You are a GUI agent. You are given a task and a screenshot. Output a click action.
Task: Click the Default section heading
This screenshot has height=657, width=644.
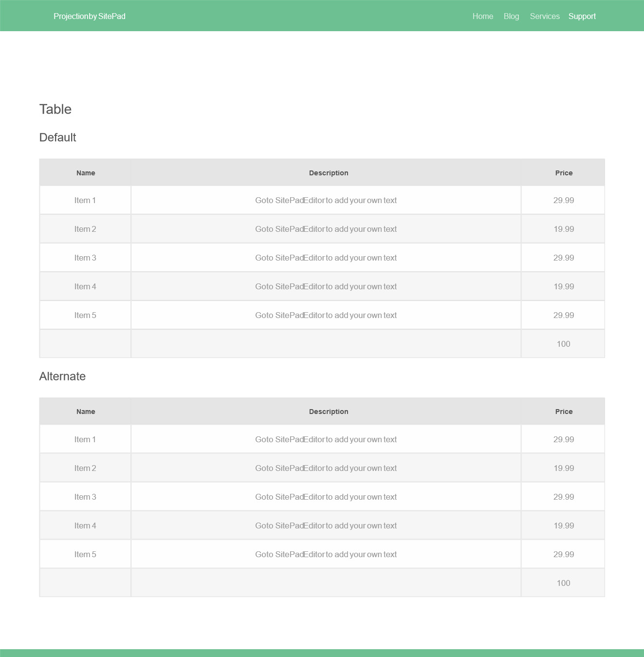pyautogui.click(x=57, y=137)
